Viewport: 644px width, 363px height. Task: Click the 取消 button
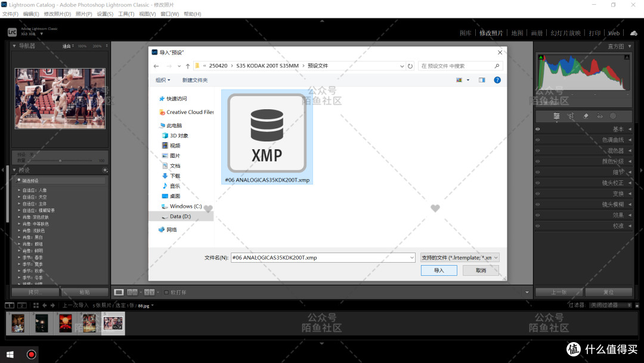pyautogui.click(x=481, y=270)
